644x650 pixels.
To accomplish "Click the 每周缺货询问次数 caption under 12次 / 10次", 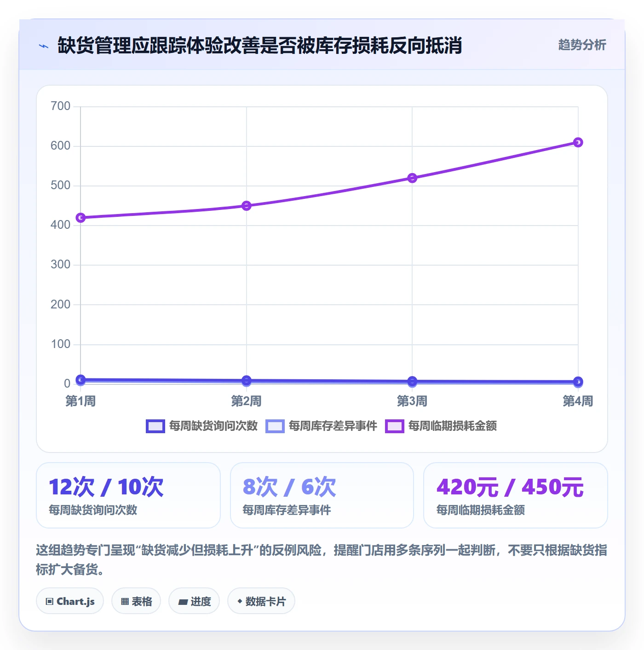I will [x=93, y=510].
